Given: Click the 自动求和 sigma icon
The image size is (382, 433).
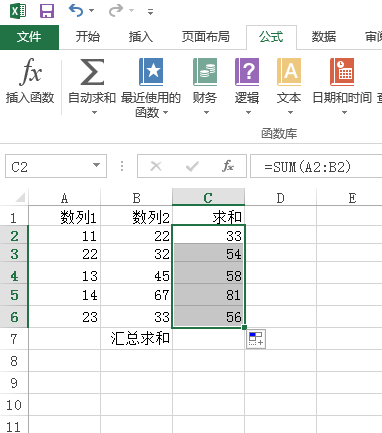Looking at the screenshot, I should (92, 71).
